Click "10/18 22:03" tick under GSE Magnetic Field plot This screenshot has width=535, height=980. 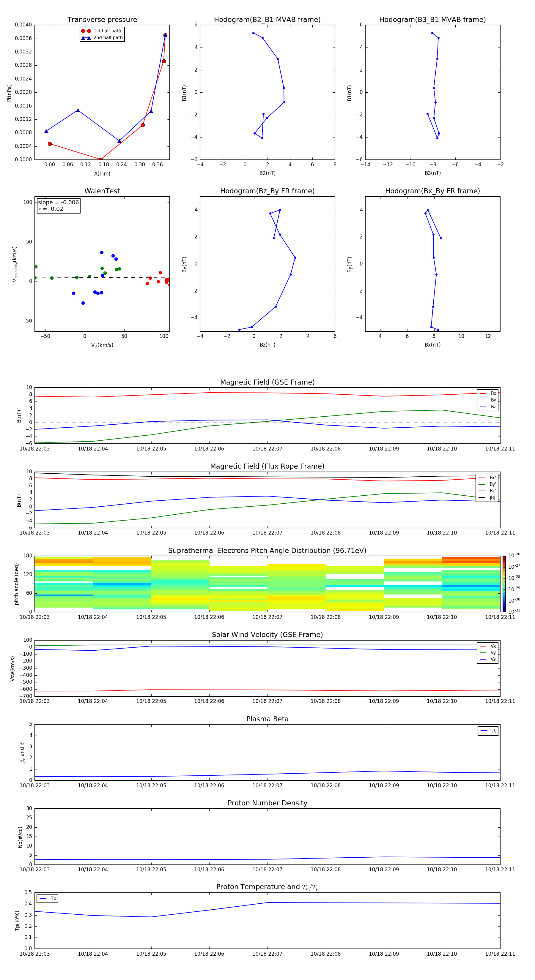pyautogui.click(x=35, y=448)
